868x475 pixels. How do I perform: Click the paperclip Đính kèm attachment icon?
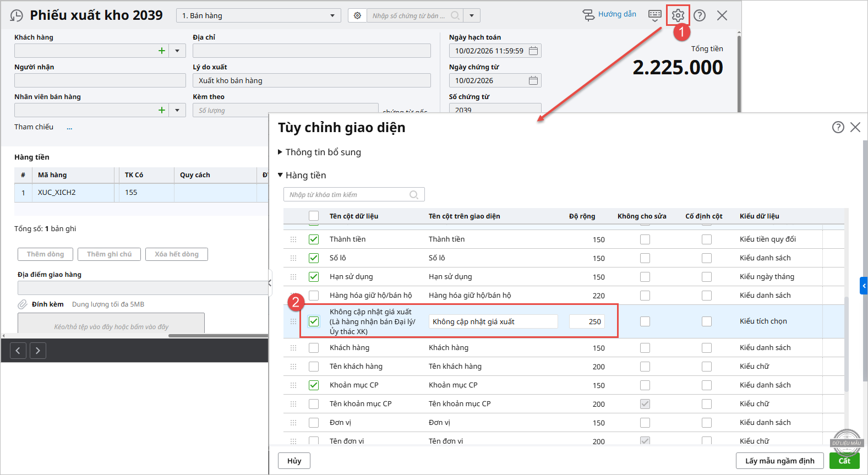click(23, 304)
